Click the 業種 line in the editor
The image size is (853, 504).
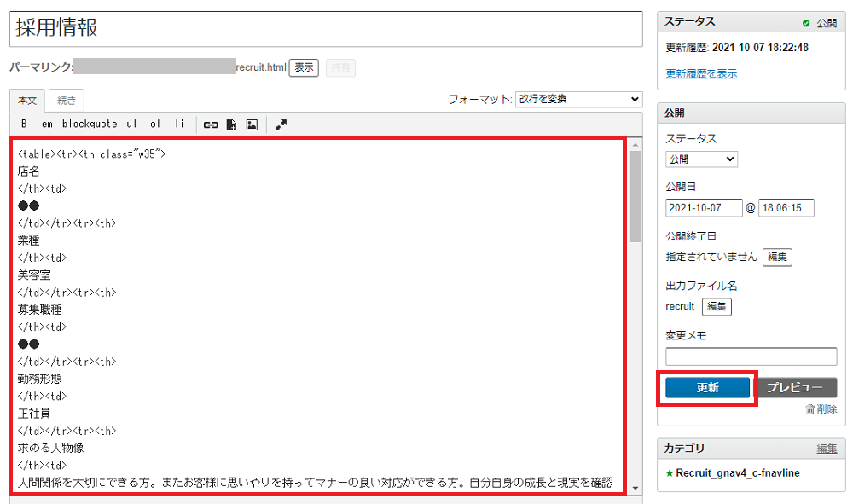point(28,240)
